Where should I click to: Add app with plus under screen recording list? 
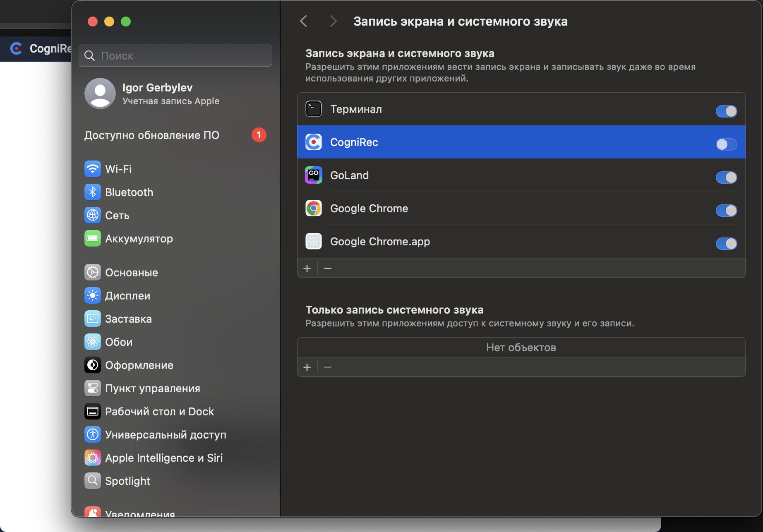307,268
